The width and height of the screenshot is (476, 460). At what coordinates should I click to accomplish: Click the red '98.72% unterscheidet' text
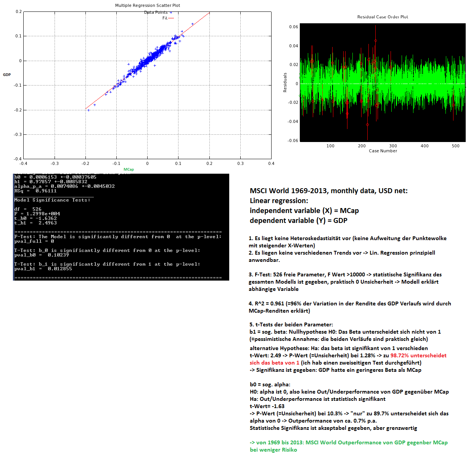(x=418, y=355)
